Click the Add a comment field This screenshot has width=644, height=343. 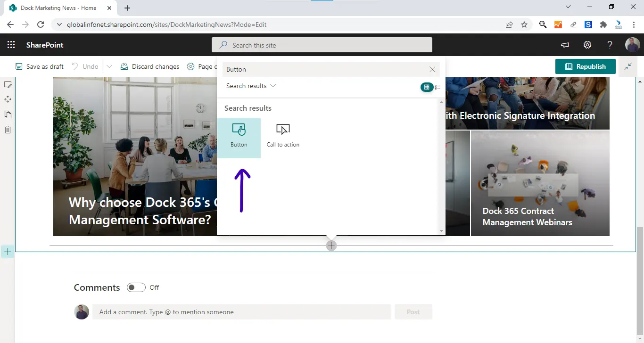(x=242, y=312)
